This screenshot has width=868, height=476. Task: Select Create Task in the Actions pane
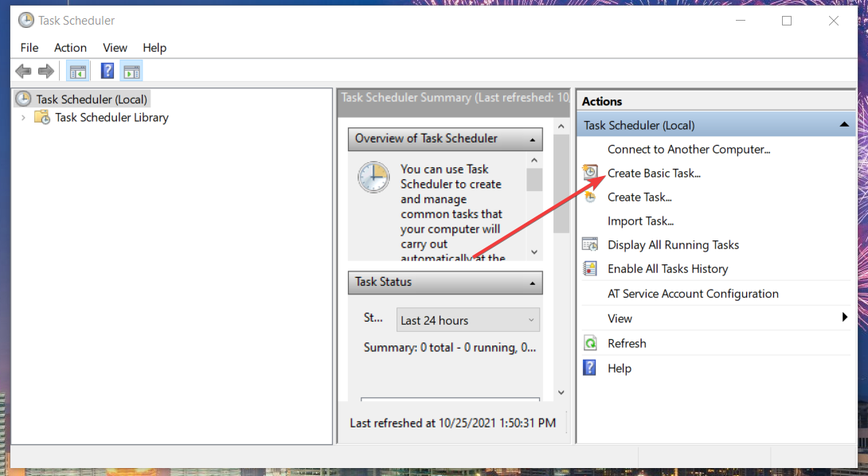pyautogui.click(x=638, y=197)
